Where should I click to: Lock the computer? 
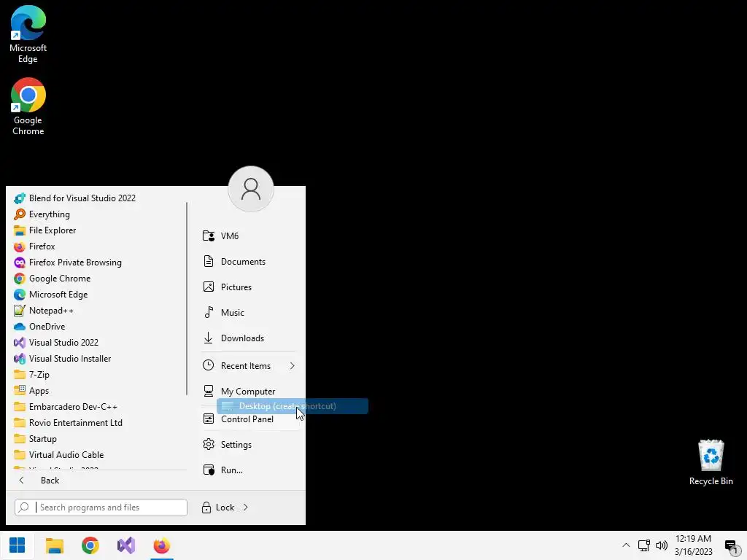[217, 507]
